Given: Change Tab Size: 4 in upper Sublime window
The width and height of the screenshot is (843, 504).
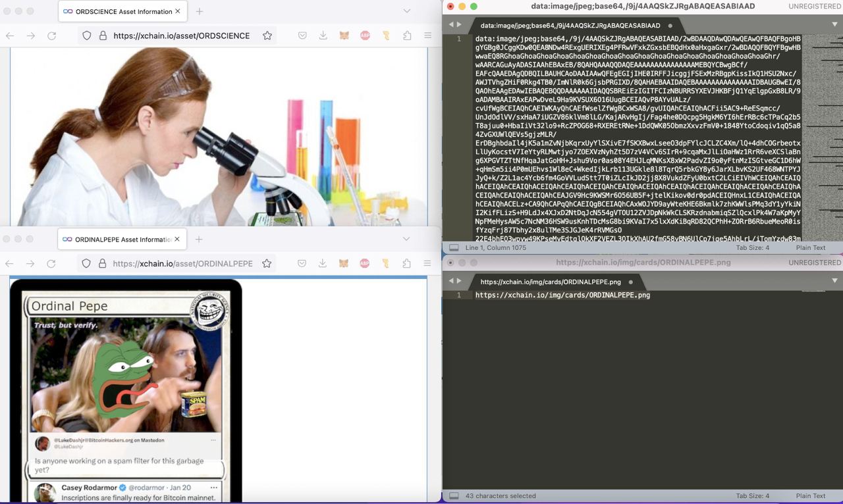Looking at the screenshot, I should click(x=752, y=248).
